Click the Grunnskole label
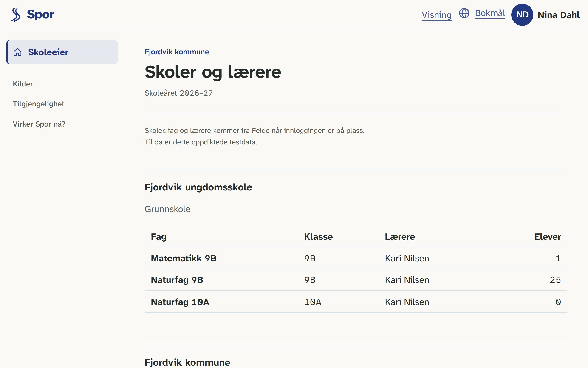 pyautogui.click(x=168, y=209)
